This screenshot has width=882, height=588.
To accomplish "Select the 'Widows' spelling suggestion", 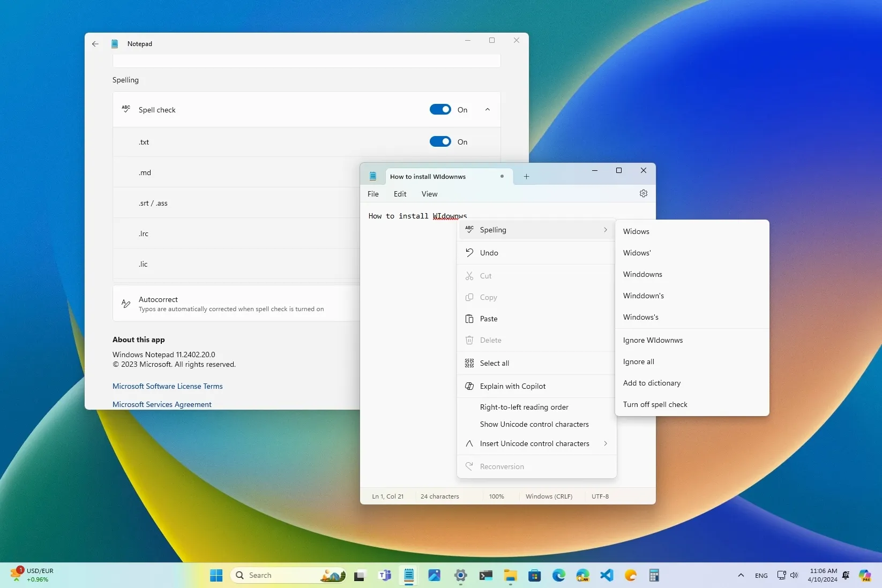I will click(x=692, y=231).
